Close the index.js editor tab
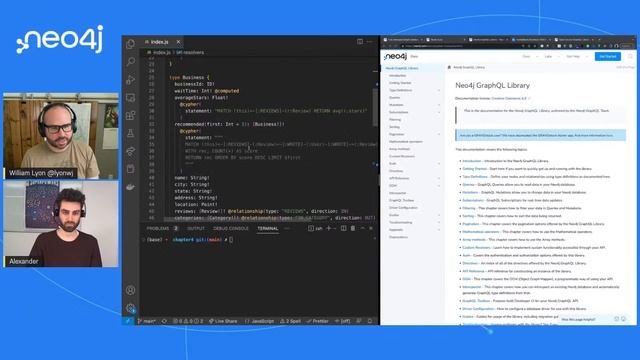Screen dimensions: 640x360 178,42
